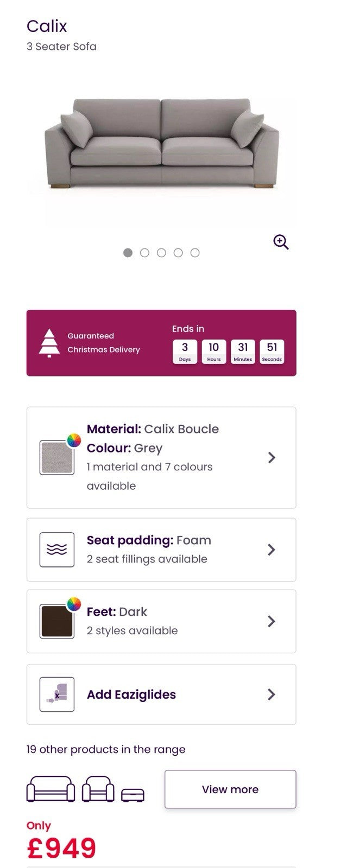The image size is (353, 868).
Task: Click the zoom magnifier icon on sofa image
Action: click(x=281, y=242)
